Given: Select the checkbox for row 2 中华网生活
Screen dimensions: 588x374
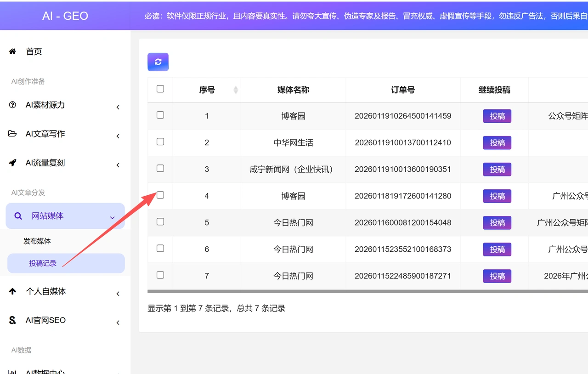Looking at the screenshot, I should pos(160,142).
